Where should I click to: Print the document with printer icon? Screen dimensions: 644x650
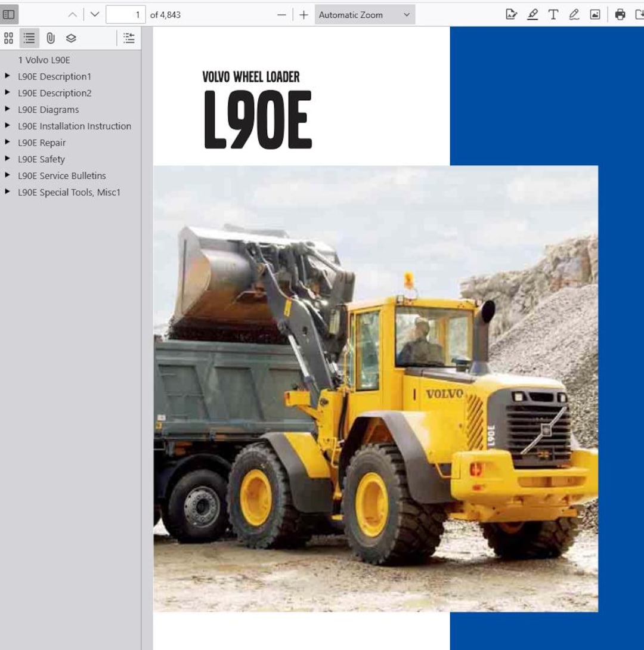point(620,15)
